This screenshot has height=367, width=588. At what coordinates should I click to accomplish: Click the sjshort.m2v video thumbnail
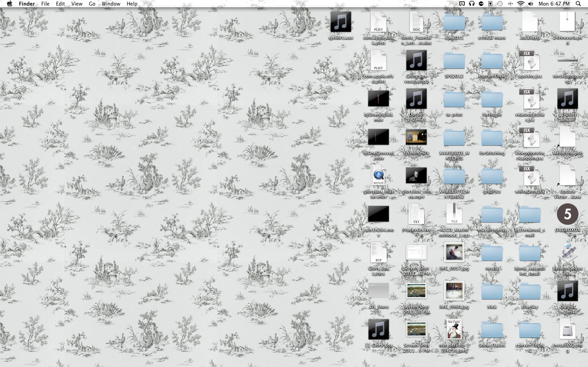click(x=416, y=137)
